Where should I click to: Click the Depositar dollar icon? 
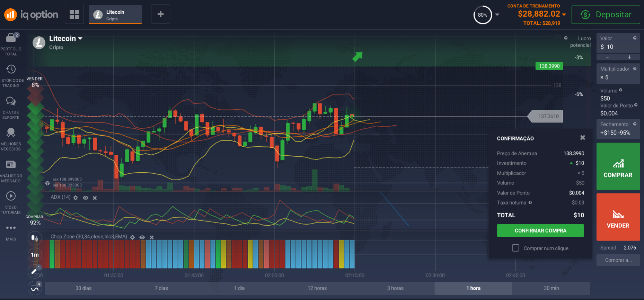coord(585,15)
